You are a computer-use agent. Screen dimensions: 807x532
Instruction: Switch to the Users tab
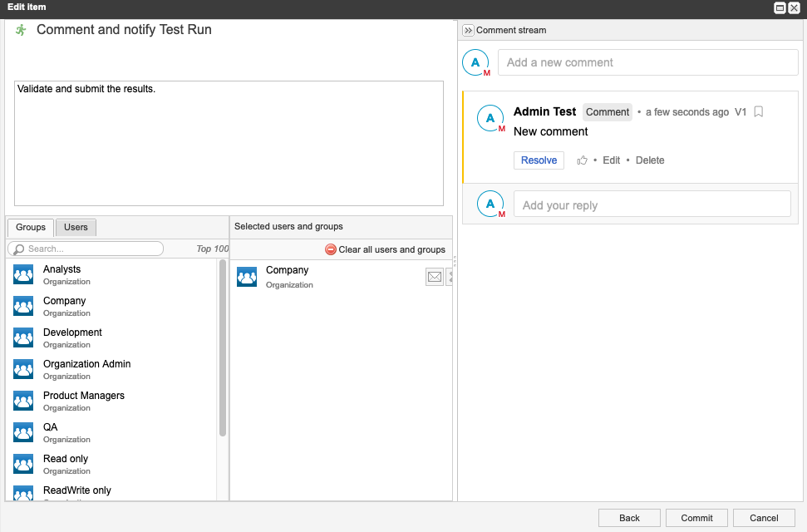click(x=76, y=227)
